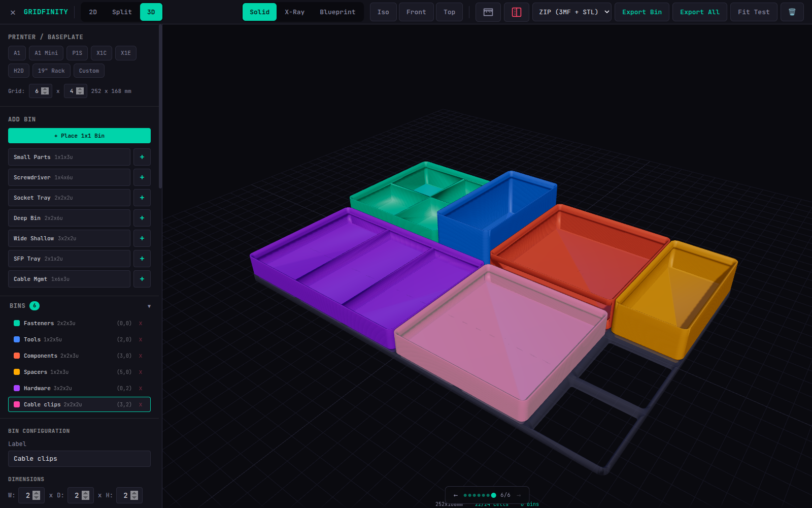
Task: Enable X-Ray render style
Action: pos(294,12)
